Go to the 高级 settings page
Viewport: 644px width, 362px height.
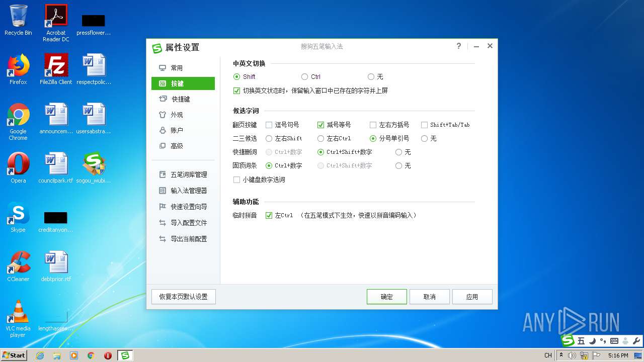[x=183, y=146]
